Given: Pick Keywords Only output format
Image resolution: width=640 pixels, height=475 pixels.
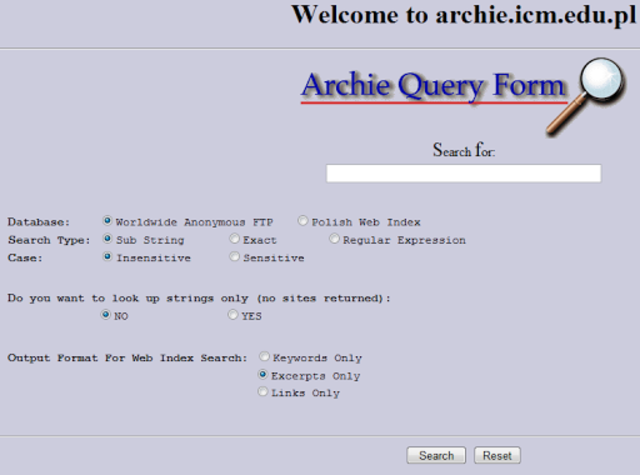Looking at the screenshot, I should pyautogui.click(x=264, y=357).
